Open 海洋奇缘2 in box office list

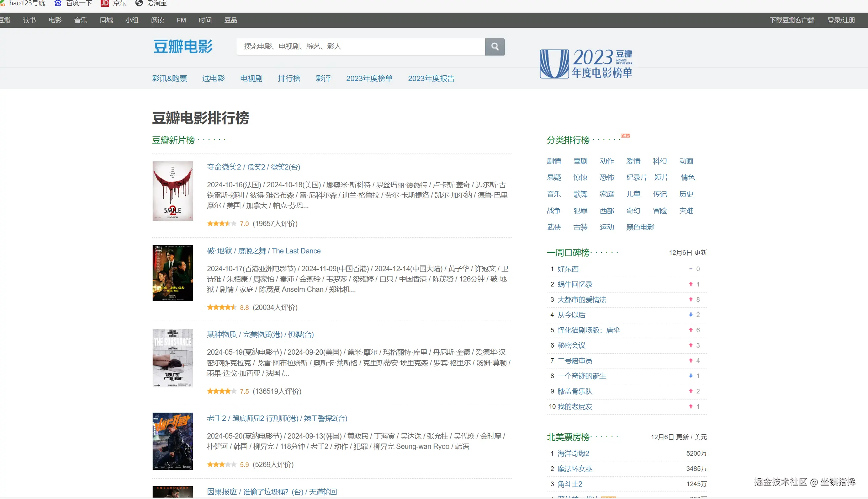point(573,454)
